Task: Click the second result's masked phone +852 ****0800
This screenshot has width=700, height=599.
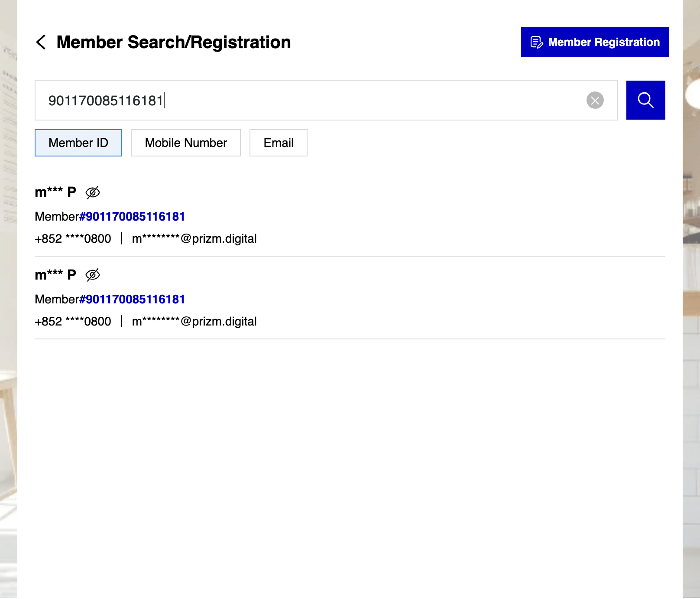Action: [x=73, y=322]
